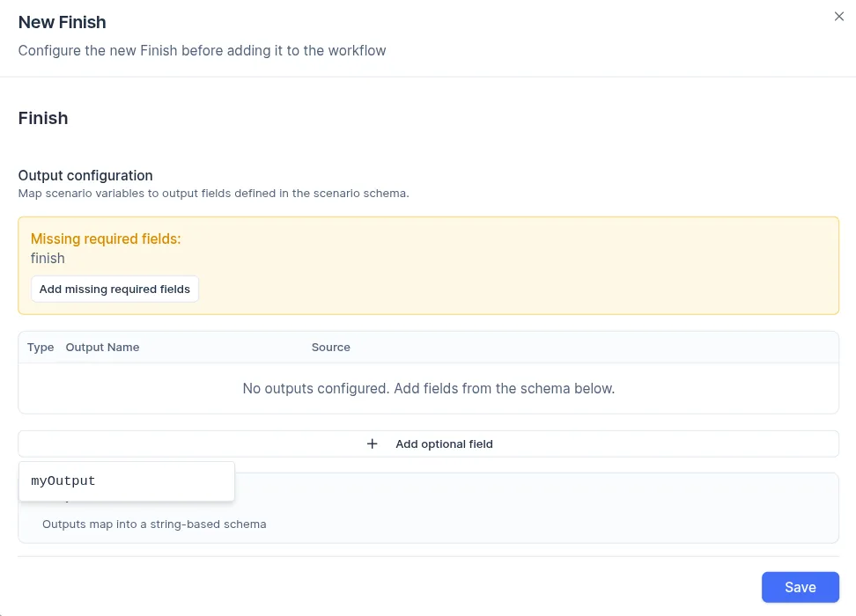Viewport: 856px width, 616px height.
Task: Save the Finish configuration
Action: [x=800, y=587]
